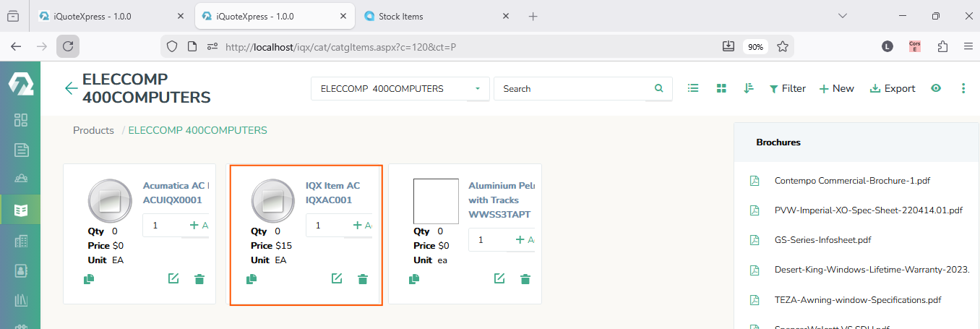This screenshot has width=980, height=329.
Task: Click the 90% zoom level indicator
Action: 755,46
